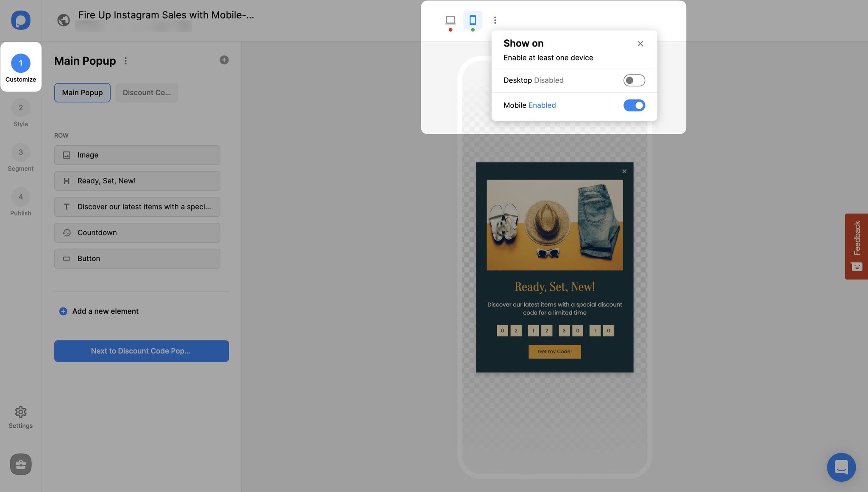Go to step 2 Style
Viewport: 868px width, 492px height.
[21, 113]
